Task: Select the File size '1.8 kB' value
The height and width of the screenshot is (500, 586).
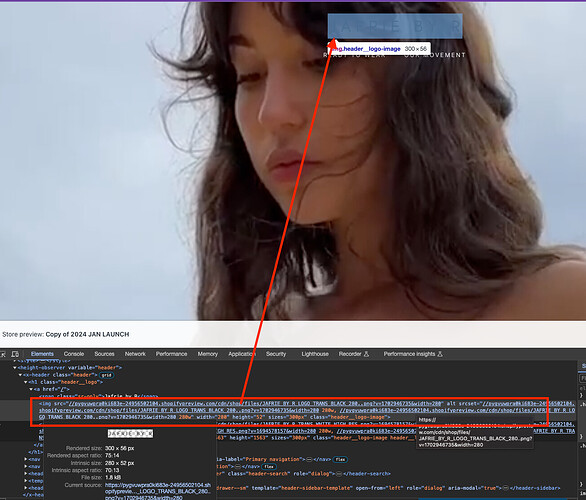Action: (x=113, y=478)
